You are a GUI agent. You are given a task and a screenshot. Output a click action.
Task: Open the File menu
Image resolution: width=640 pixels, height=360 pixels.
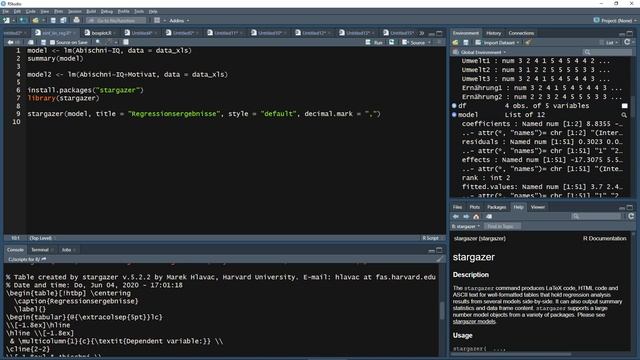click(x=5, y=11)
